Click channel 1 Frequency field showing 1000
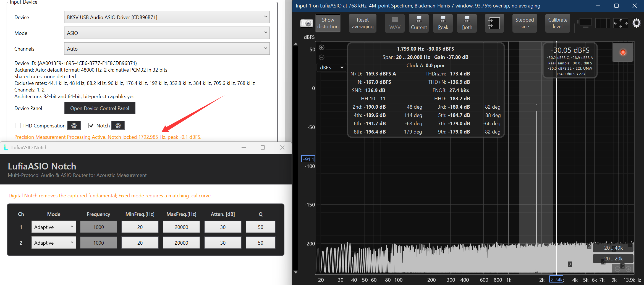Viewport: 644px width, 285px height. pos(98,227)
